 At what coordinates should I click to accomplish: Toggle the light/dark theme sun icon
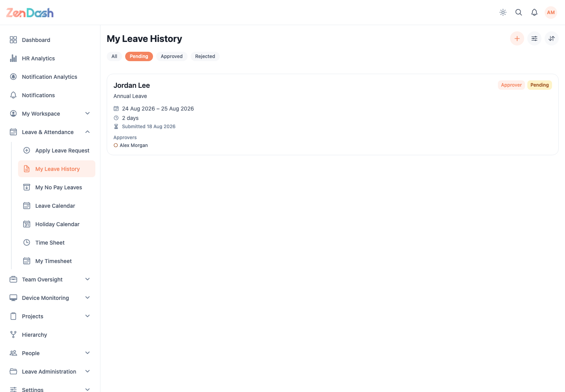503,13
